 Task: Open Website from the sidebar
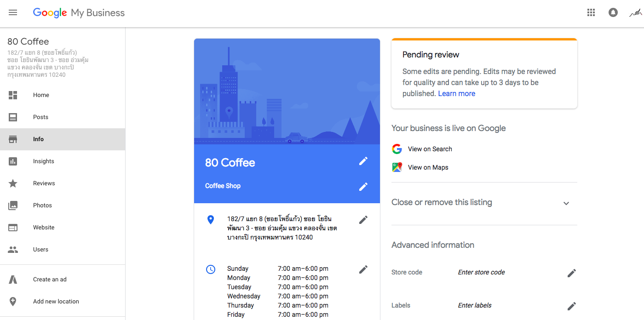point(63,228)
